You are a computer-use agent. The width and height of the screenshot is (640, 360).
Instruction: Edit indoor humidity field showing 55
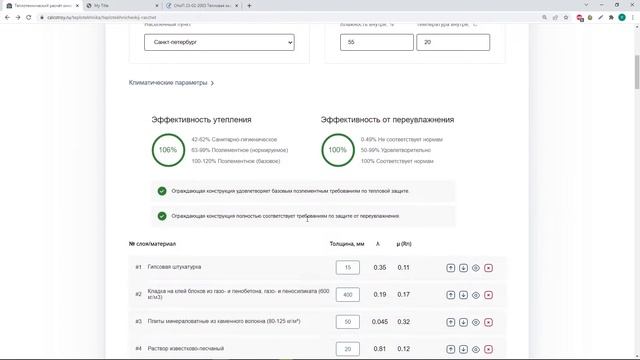coord(377,42)
